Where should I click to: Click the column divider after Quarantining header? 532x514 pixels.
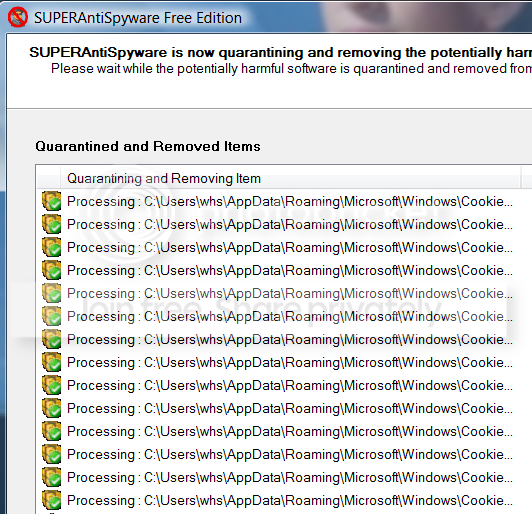click(521, 178)
